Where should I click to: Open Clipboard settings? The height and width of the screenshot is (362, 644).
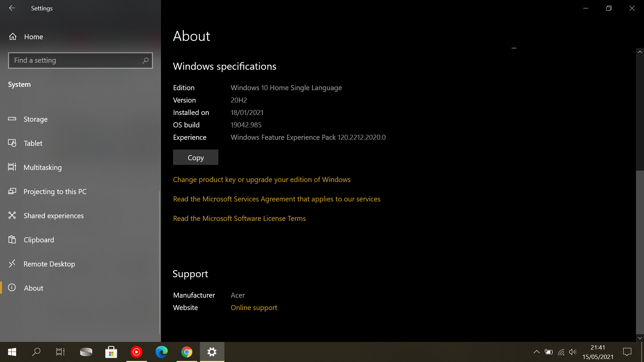click(x=39, y=240)
